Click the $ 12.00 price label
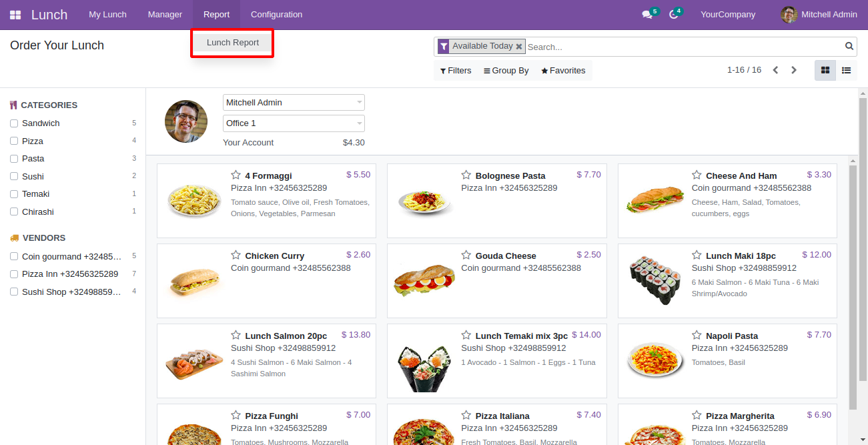868x445 pixels. 817,255
